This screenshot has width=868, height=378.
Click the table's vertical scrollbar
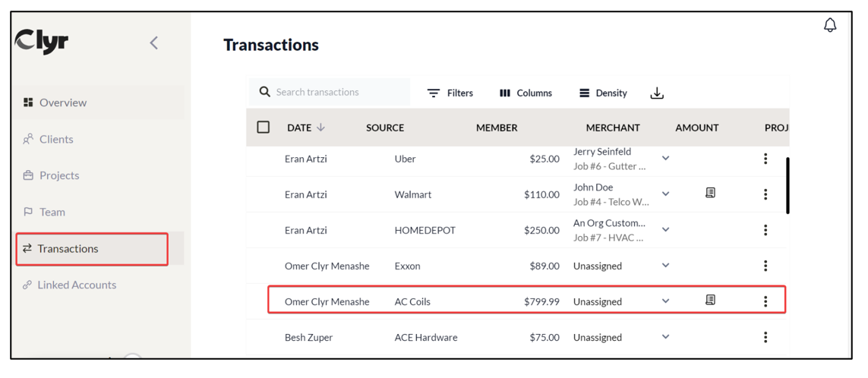pos(788,186)
